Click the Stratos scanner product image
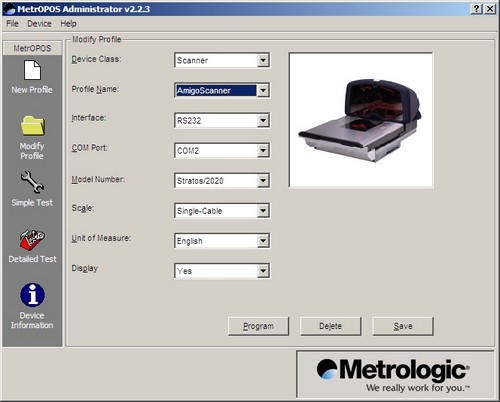The height and width of the screenshot is (402, 500). [361, 120]
